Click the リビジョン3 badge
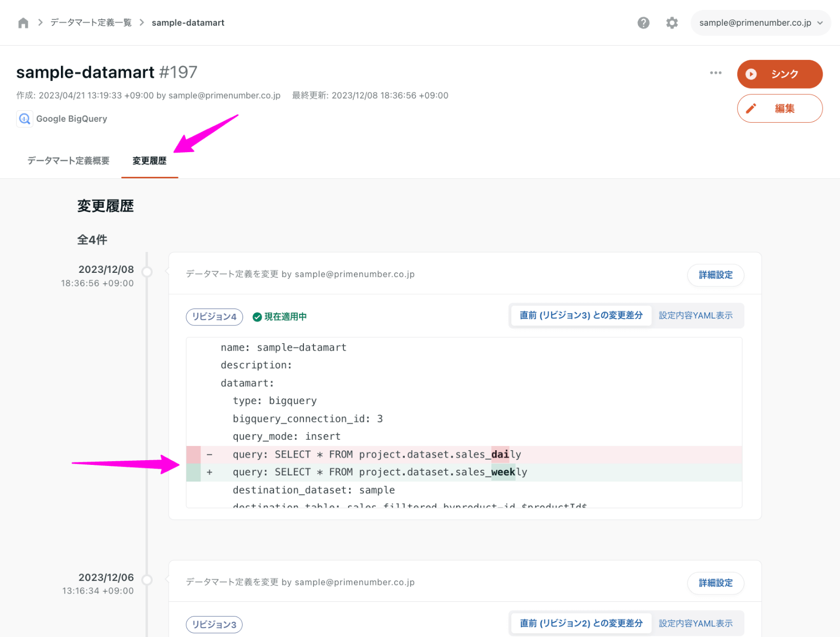Screen dimensions: 840x637 214,624
